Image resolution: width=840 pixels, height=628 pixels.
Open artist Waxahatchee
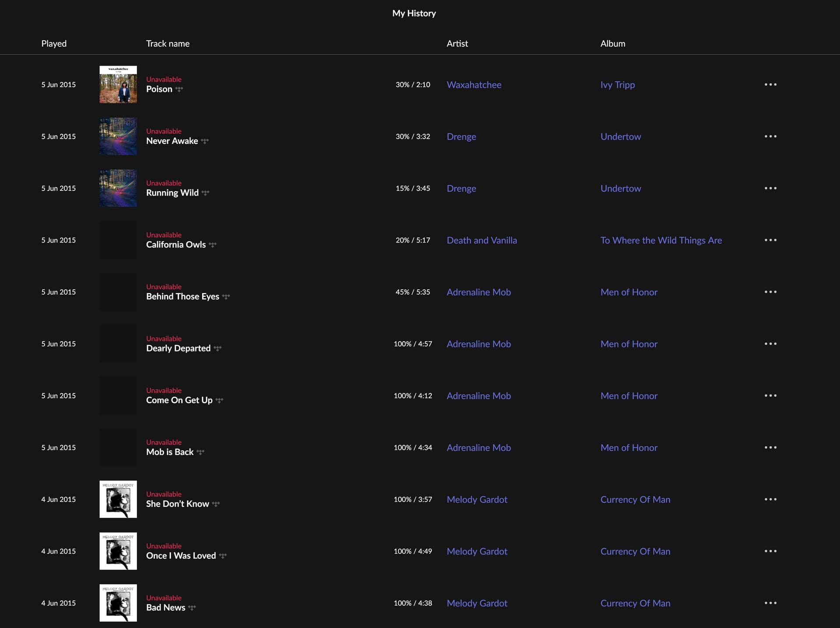474,84
